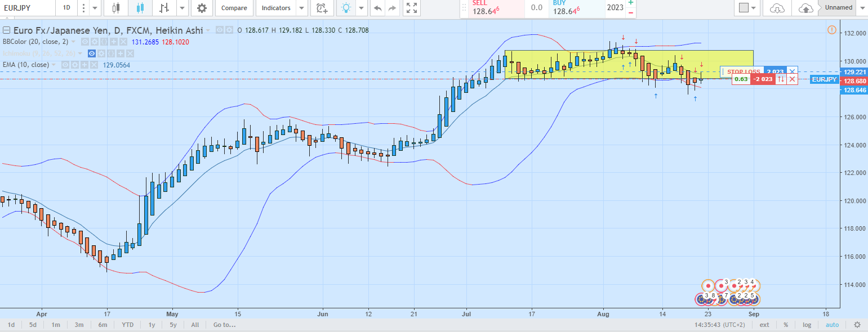Screen dimensions: 868x332
Task: Select the Heikin Ashi candles style icon
Action: [x=140, y=8]
